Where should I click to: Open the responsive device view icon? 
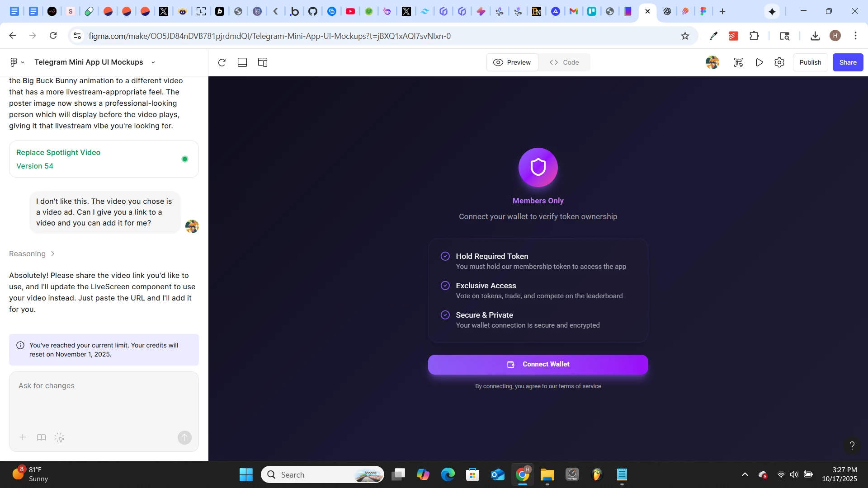(x=263, y=62)
